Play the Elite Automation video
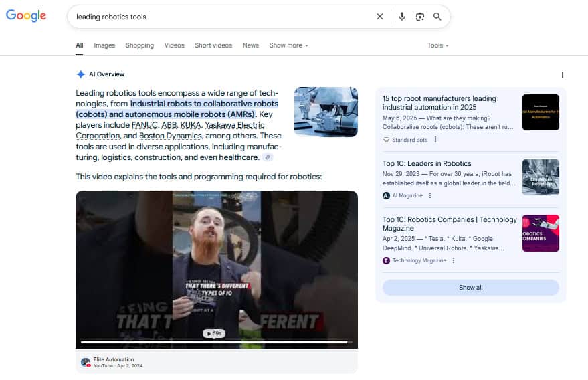The width and height of the screenshot is (588, 380). [217, 270]
